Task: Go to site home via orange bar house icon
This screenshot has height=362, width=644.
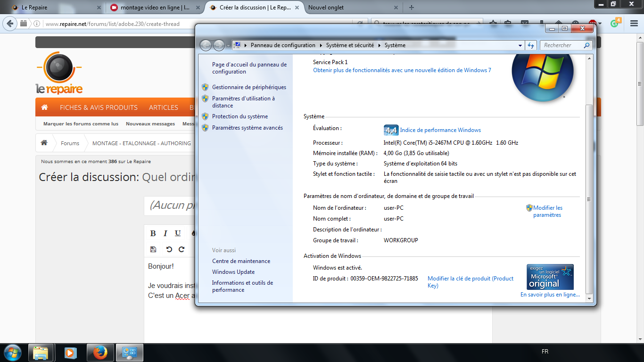Action: click(x=44, y=107)
